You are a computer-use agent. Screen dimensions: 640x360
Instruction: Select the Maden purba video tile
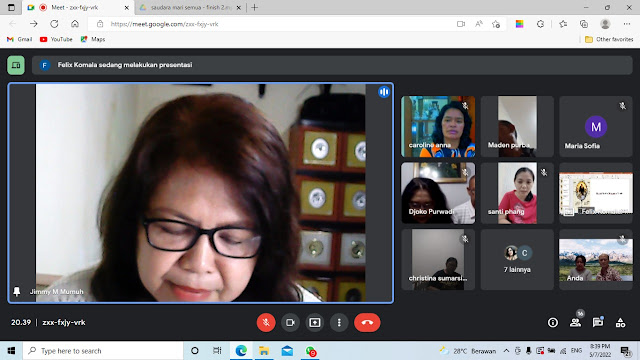(x=517, y=127)
